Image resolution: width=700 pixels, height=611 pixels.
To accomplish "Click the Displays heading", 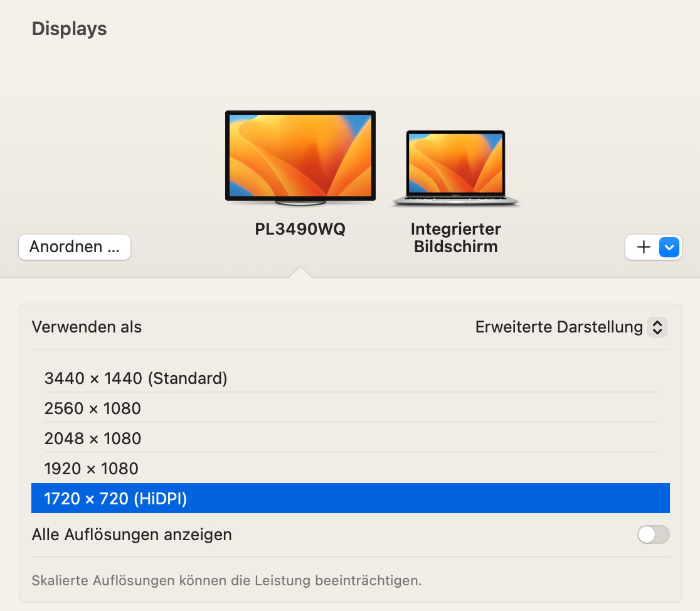I will tap(69, 29).
